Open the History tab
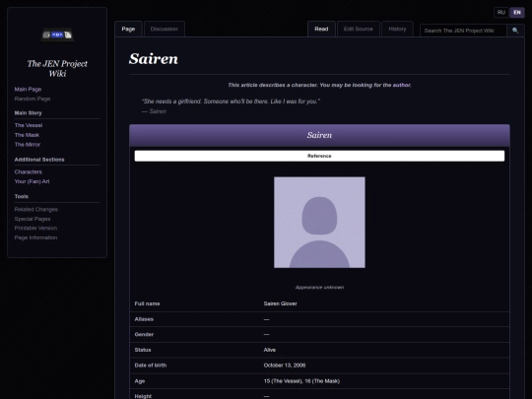Screen dimensions: 532x399 397,30
